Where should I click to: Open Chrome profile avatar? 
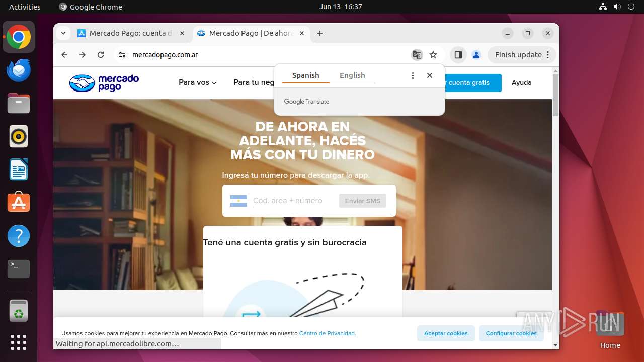click(x=476, y=55)
